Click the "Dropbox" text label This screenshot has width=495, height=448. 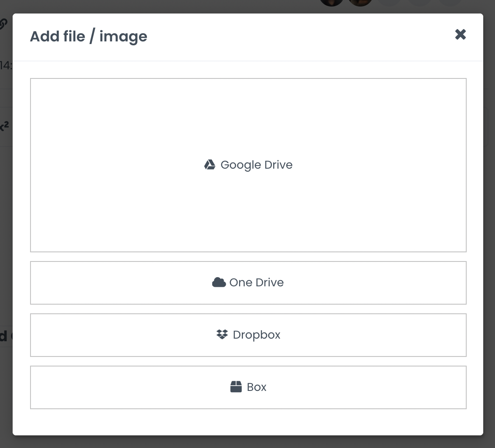[x=256, y=335]
